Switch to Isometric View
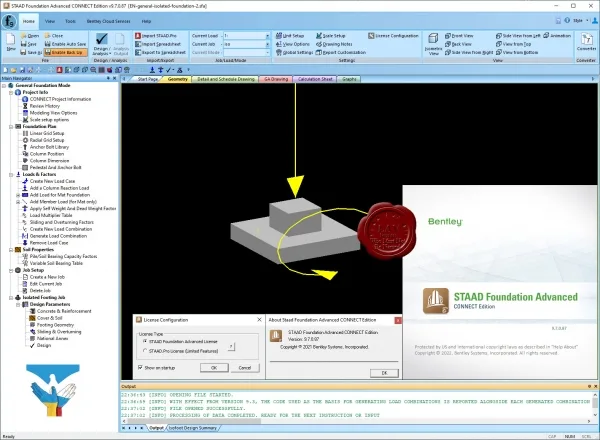This screenshot has height=440, width=600. pos(433,44)
